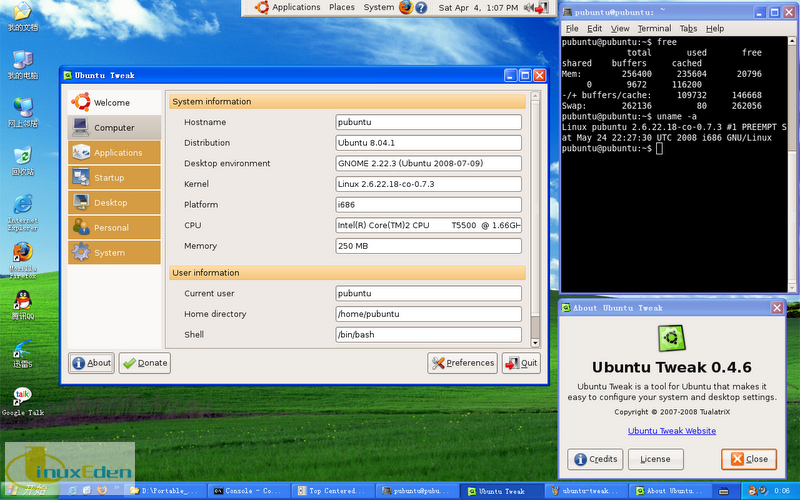
Task: Click the volume speaker icon in GNOME panel
Action: point(528,8)
